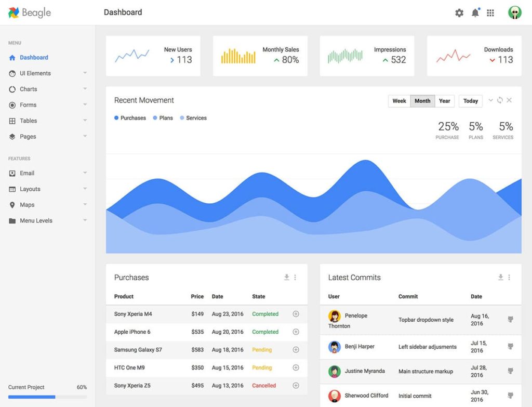Expand Forms submenu arrow
This screenshot has width=532, height=407.
click(85, 104)
